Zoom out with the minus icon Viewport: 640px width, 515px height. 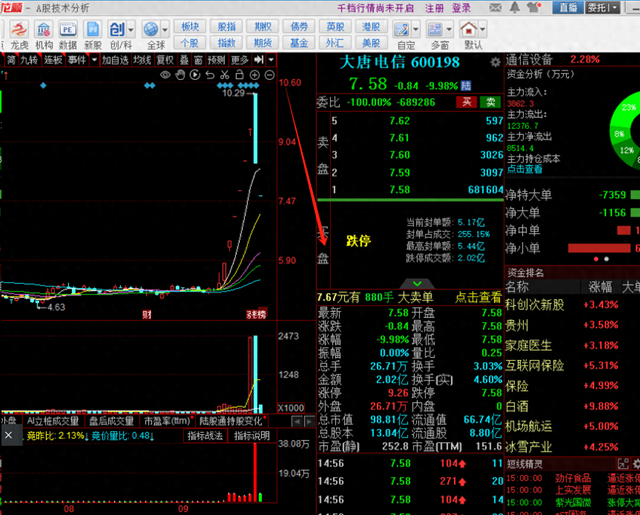(269, 75)
